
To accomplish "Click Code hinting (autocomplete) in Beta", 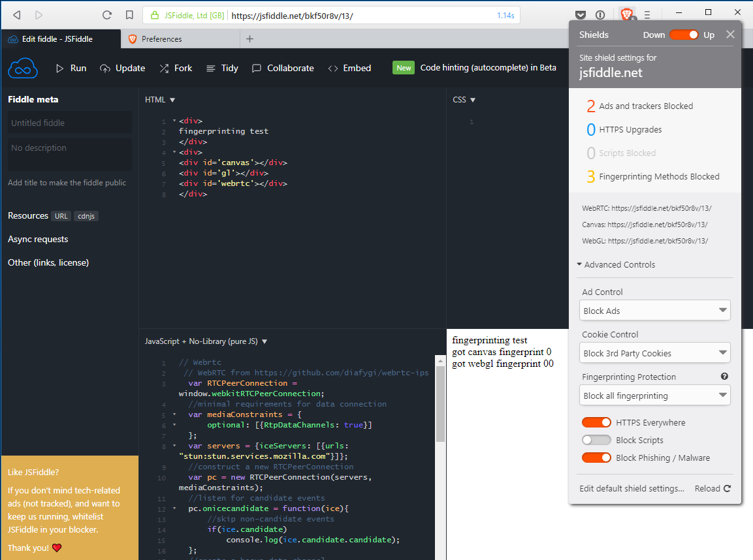I will pos(488,68).
